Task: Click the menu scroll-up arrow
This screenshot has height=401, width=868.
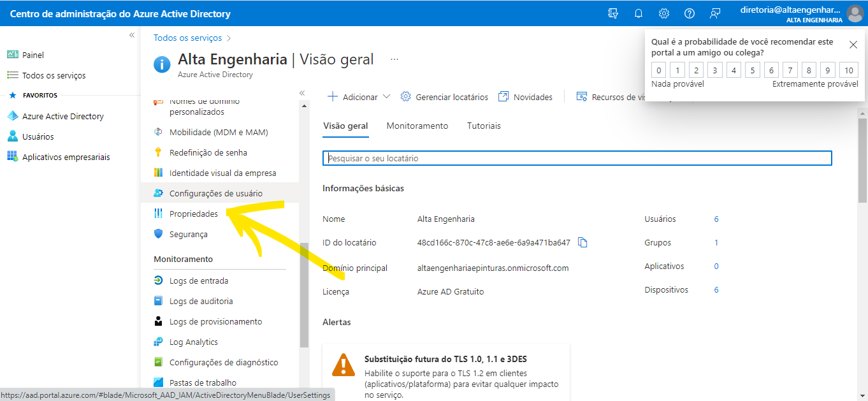Action: pyautogui.click(x=304, y=106)
